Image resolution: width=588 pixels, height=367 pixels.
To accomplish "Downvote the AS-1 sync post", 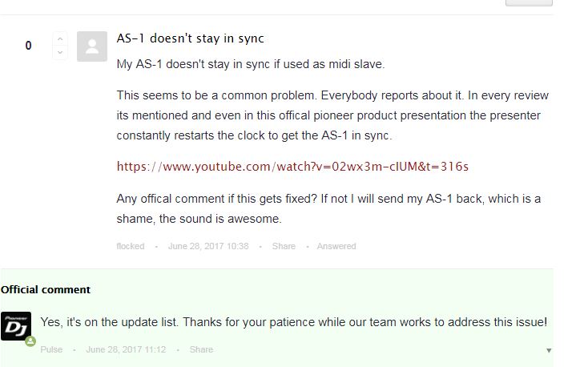I will pos(60,52).
